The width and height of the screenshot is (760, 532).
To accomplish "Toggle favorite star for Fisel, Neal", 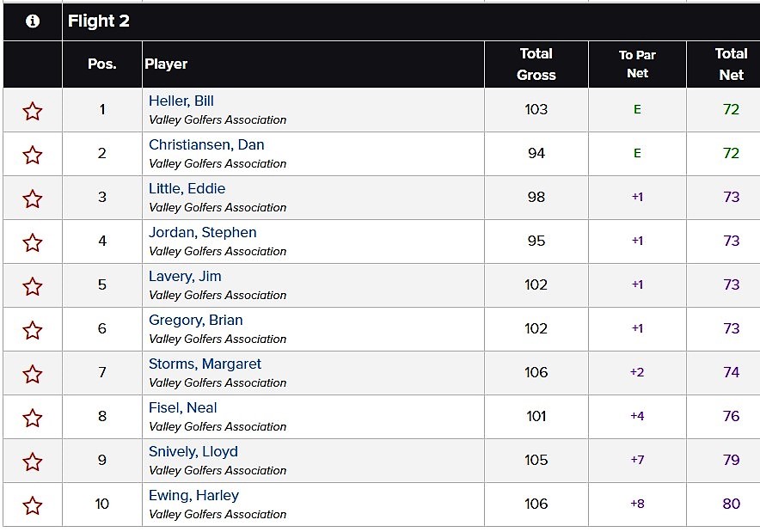I will click(x=33, y=419).
